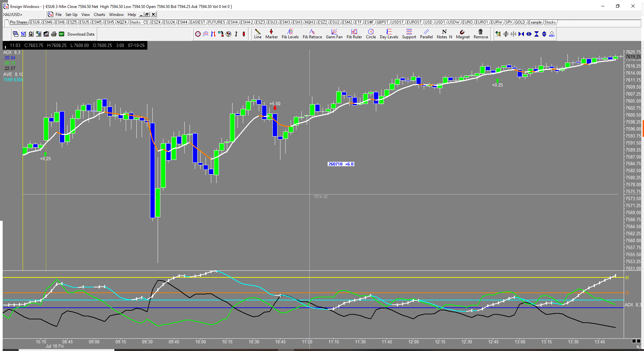This screenshot has height=351, width=644.
Task: Open the quote page Q icon
Action: pyautogui.click(x=31, y=34)
